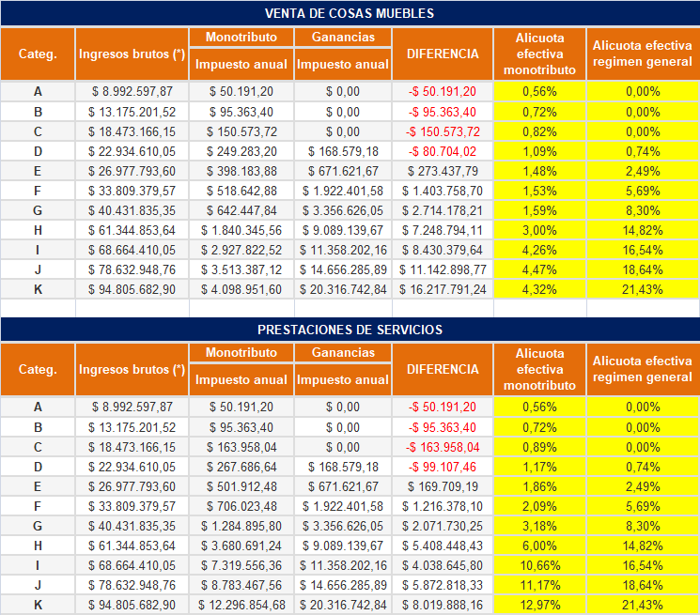Click the yellow cell 4,47%
Screen dimensions: 700x615
point(539,269)
